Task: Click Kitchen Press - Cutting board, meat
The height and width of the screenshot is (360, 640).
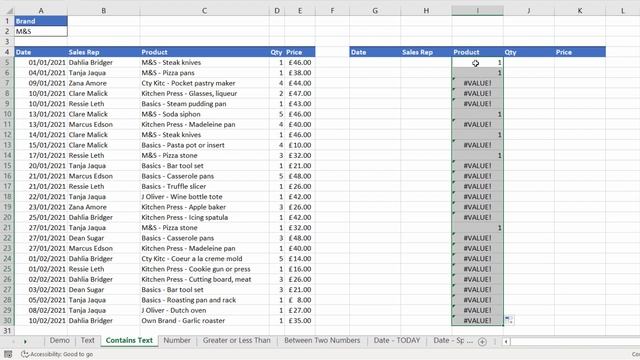Action: click(204, 280)
